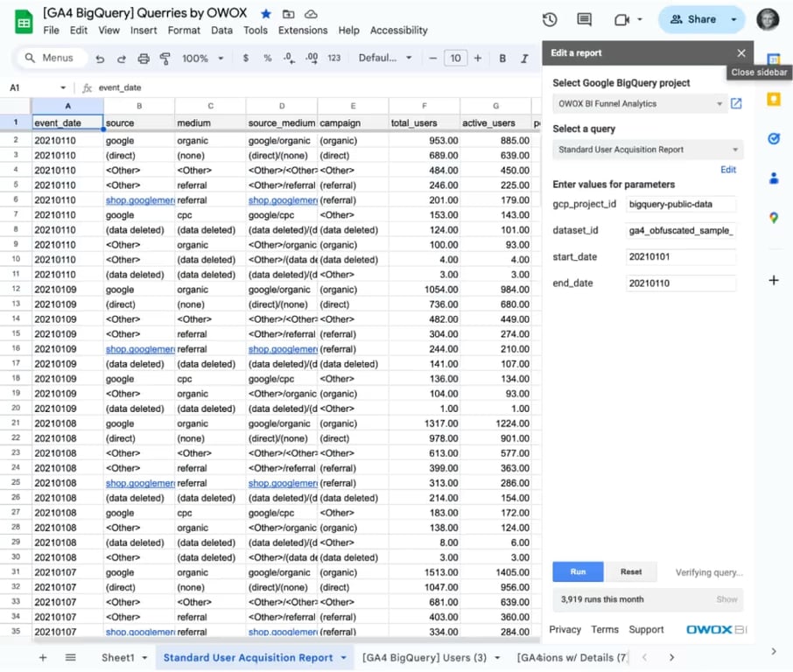Open Google Keep side panel icon

click(774, 99)
